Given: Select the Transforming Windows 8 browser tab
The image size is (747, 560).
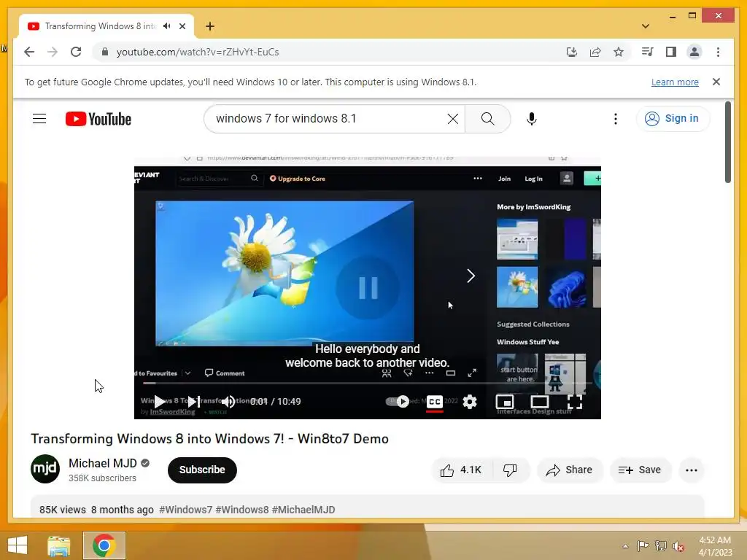Looking at the screenshot, I should click(100, 26).
